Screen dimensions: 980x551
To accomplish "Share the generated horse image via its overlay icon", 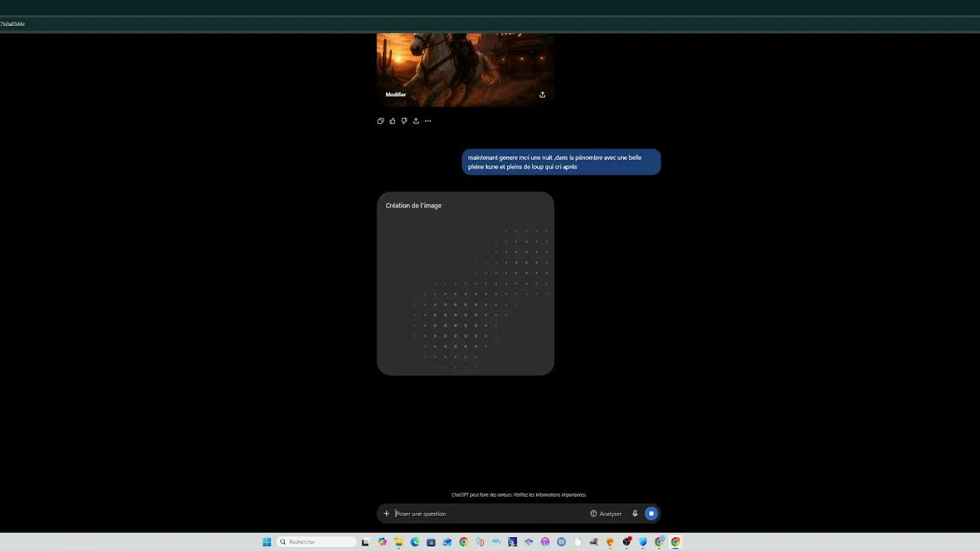I will pyautogui.click(x=542, y=95).
